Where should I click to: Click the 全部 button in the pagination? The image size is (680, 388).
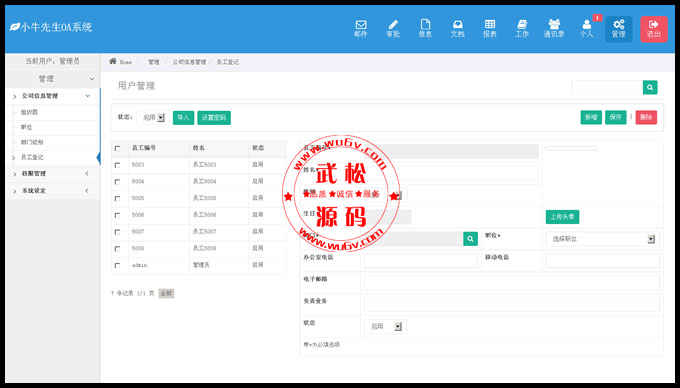(x=166, y=293)
